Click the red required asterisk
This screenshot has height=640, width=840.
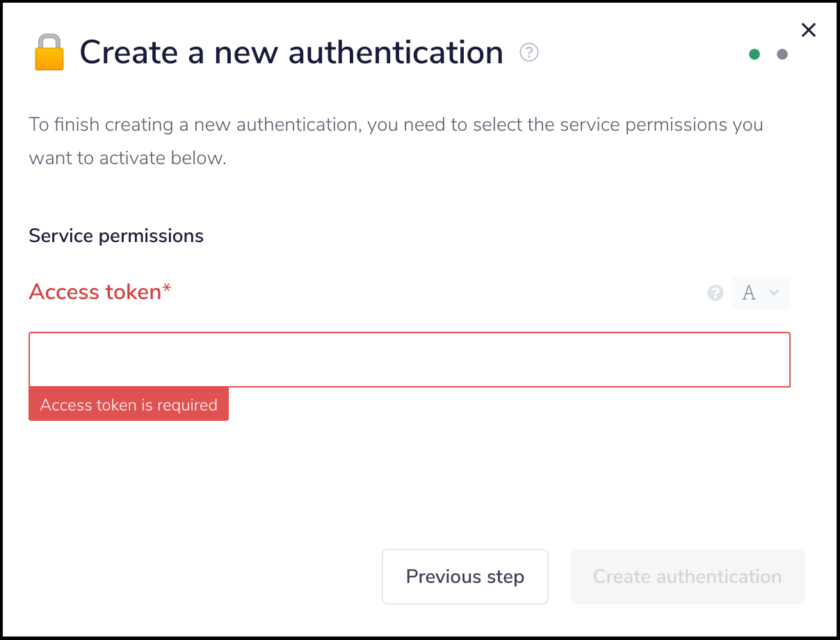(167, 289)
